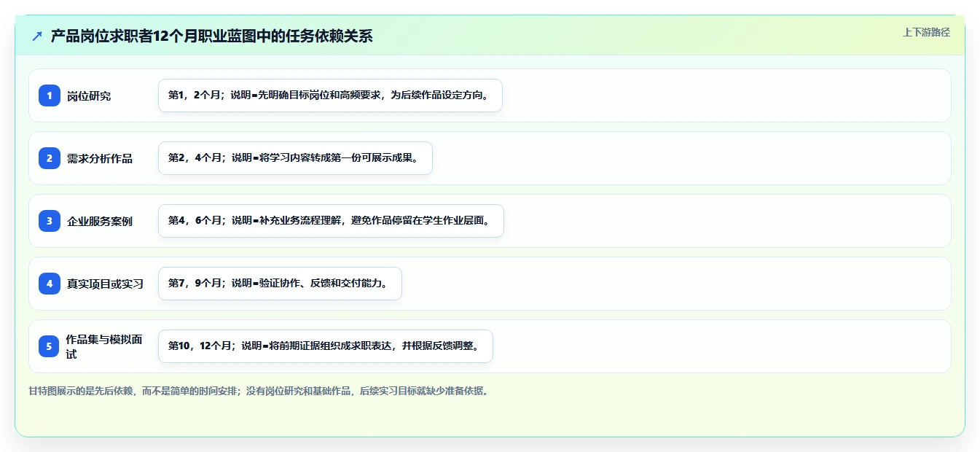Click the footnote starting with 甘特图展示的是先后依赖
Image resolution: width=980 pixels, height=452 pixels.
tap(258, 391)
